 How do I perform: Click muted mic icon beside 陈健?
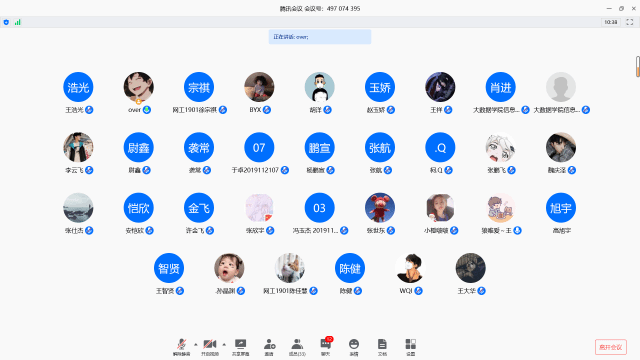tap(358, 291)
